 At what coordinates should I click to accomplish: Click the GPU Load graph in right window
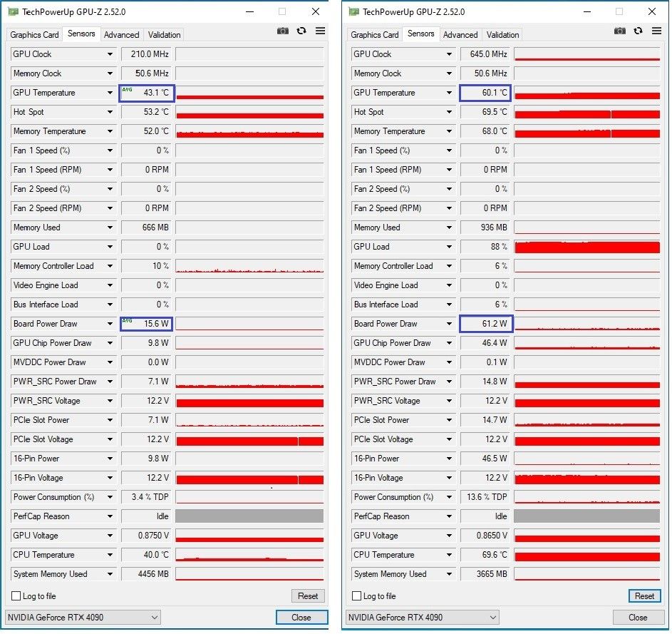click(587, 247)
